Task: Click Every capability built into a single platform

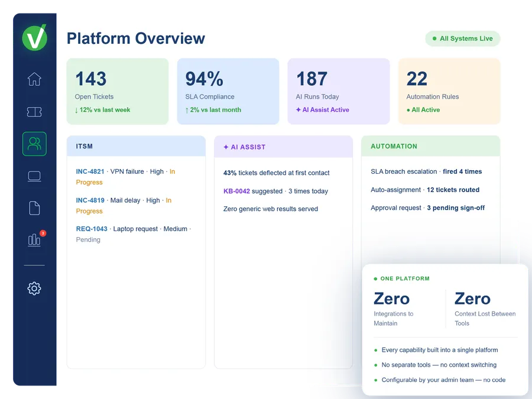Action: (440, 350)
